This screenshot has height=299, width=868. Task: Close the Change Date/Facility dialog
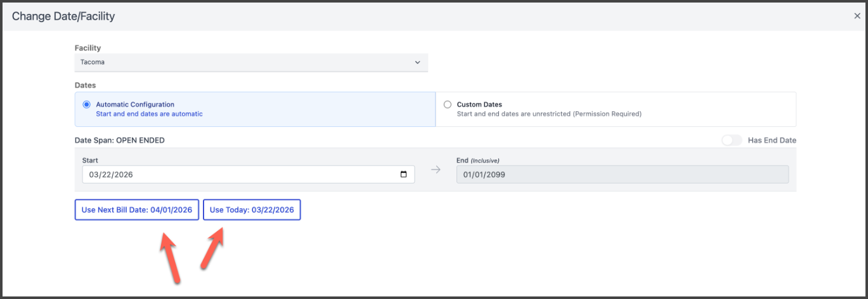pyautogui.click(x=857, y=17)
